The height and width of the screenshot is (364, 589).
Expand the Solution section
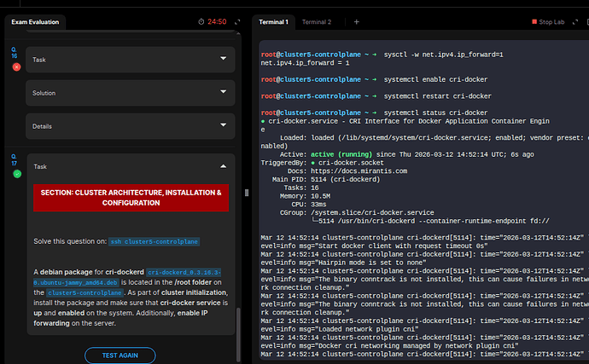click(130, 92)
